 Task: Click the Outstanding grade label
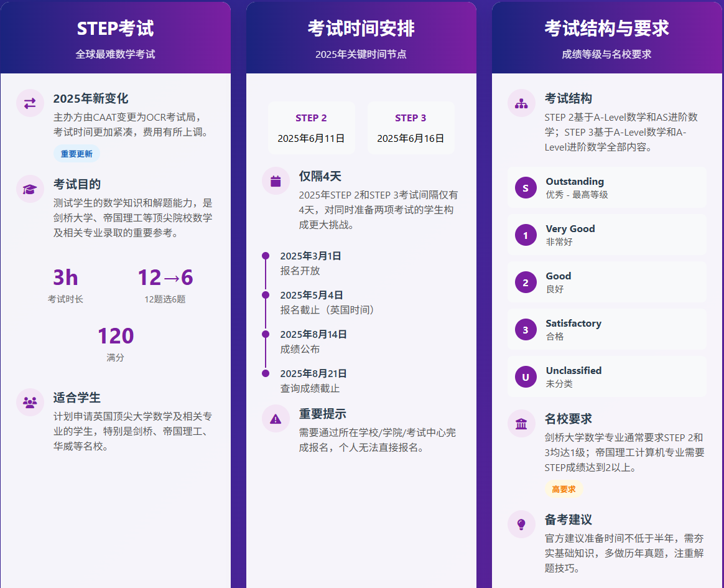(x=575, y=182)
